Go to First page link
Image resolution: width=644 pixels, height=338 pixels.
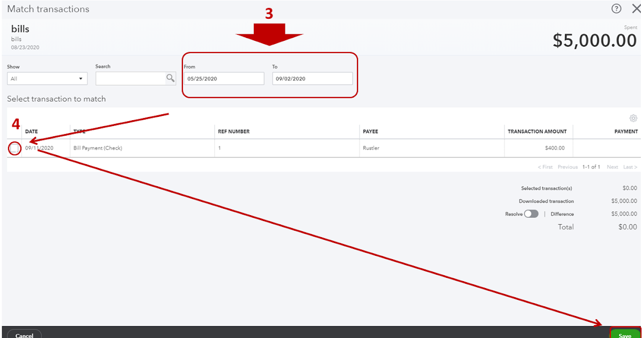coord(545,167)
